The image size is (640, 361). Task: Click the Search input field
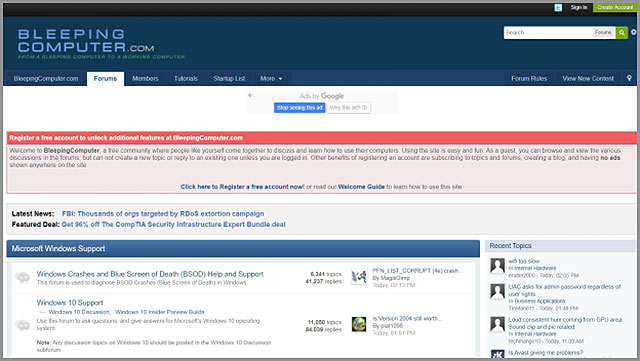click(x=548, y=32)
